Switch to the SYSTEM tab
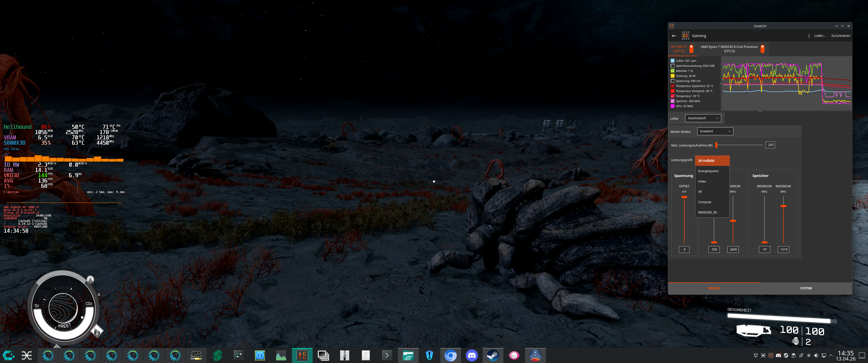The width and height of the screenshot is (868, 363). (x=806, y=288)
